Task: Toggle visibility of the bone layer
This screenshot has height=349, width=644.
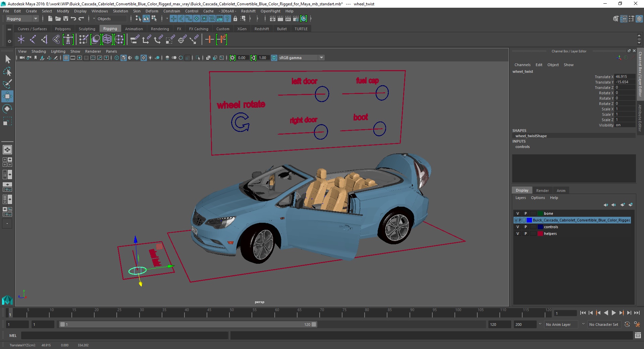Action: click(518, 213)
